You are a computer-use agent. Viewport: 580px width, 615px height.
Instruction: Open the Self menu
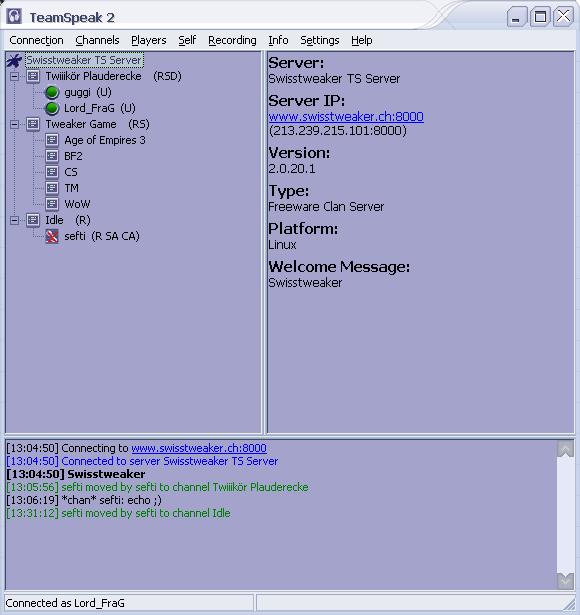187,40
